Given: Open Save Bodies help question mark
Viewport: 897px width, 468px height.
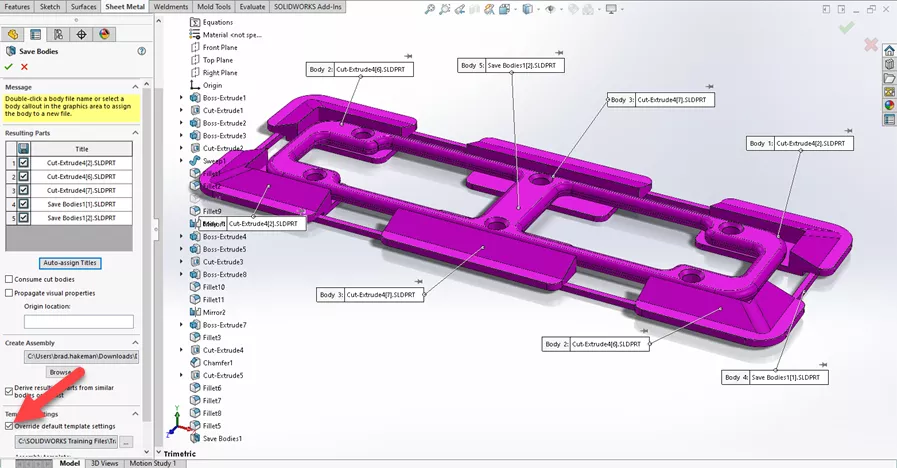Looking at the screenshot, I should [x=141, y=51].
